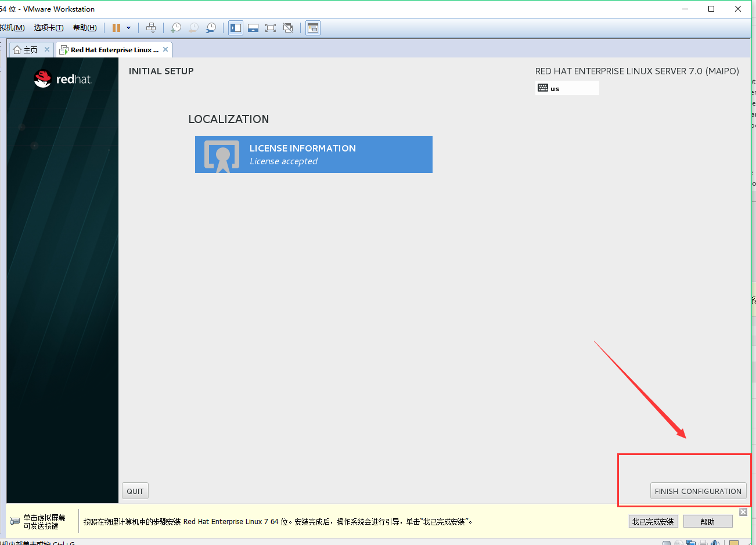Click the console view icon at toolbar end
This screenshot has width=756, height=545.
[x=313, y=28]
